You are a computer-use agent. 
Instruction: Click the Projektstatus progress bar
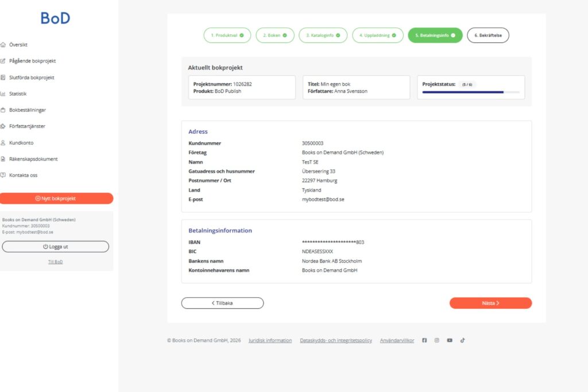point(471,92)
